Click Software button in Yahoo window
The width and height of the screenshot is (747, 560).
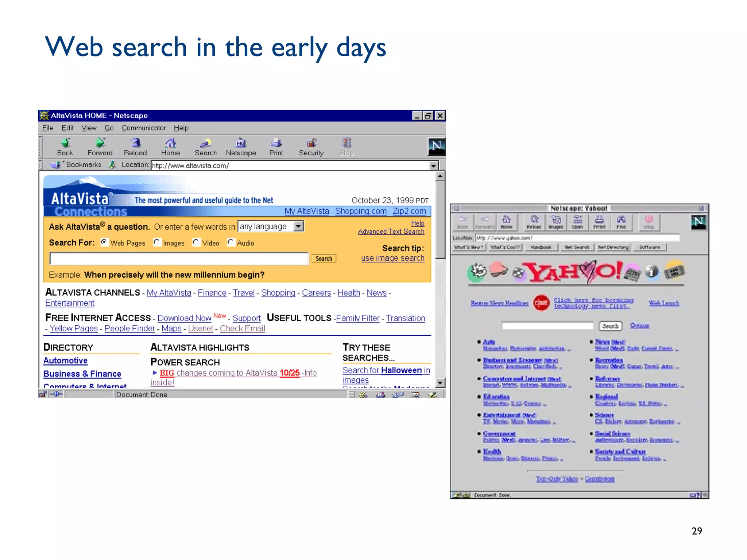[x=650, y=247]
